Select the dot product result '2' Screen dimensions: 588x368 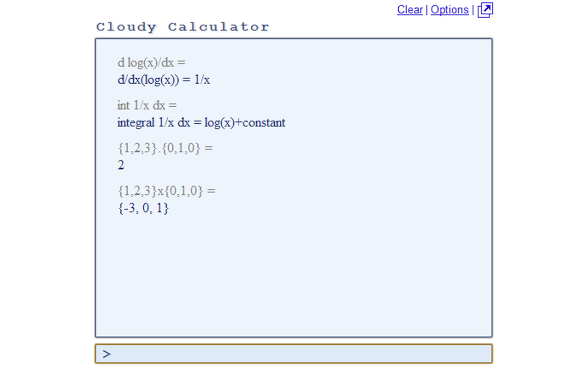121,165
